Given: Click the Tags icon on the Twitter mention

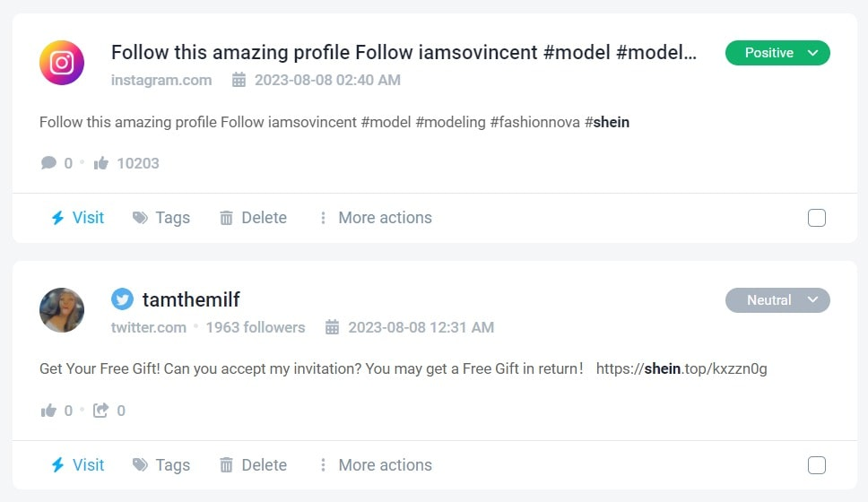Looking at the screenshot, I should (x=140, y=465).
